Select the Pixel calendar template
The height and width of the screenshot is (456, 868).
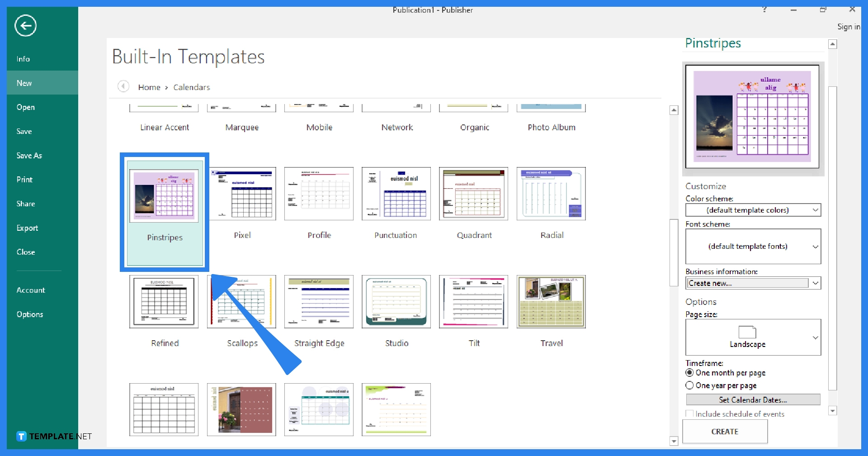tap(242, 194)
